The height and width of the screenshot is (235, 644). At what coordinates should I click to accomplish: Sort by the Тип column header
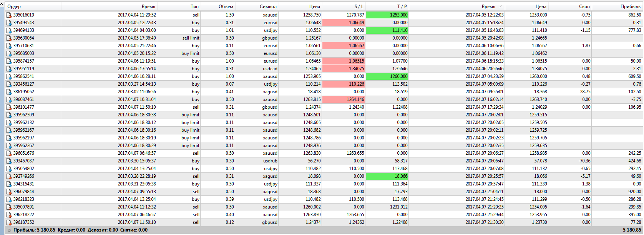click(179, 7)
